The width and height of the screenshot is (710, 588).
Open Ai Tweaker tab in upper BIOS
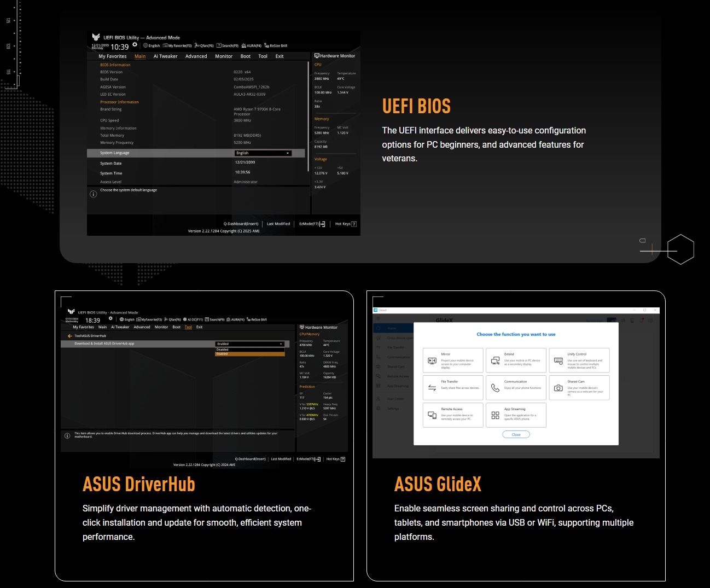[166, 56]
